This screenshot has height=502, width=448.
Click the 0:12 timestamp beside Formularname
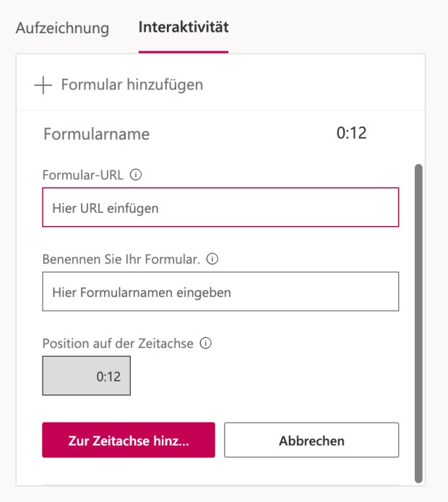352,134
